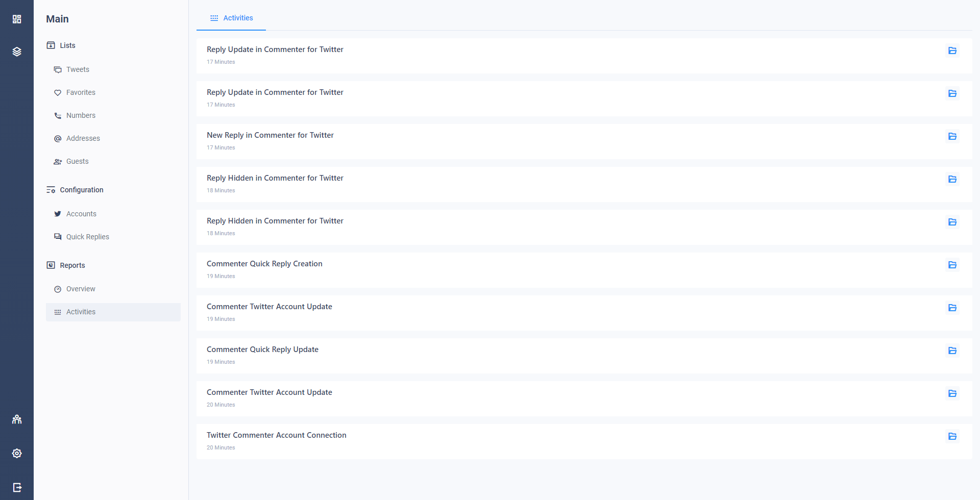980x500 pixels.
Task: Click the Lists section icon
Action: [51, 45]
